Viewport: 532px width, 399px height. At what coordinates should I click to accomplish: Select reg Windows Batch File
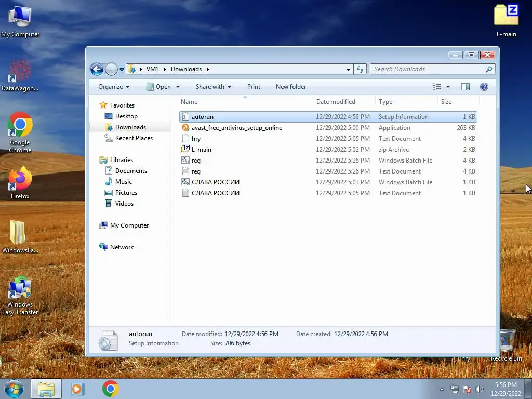pos(328,161)
